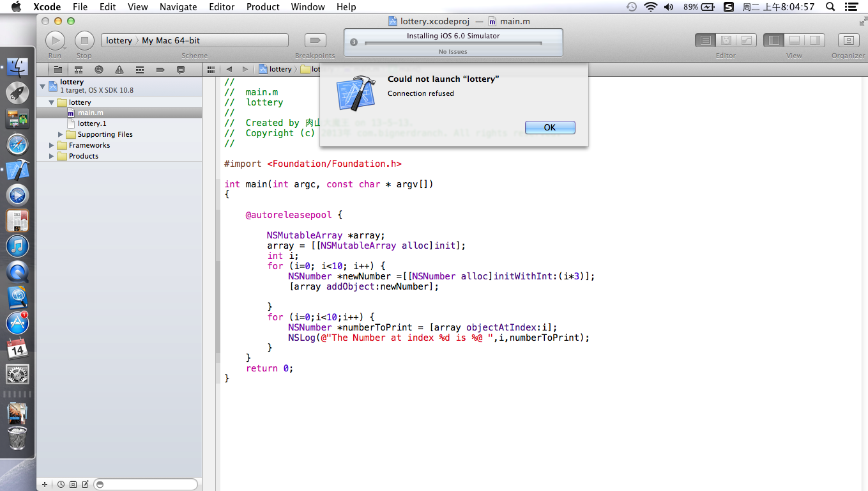Open the Time Machine menu bar icon
The height and width of the screenshot is (491, 868).
pyautogui.click(x=631, y=7)
